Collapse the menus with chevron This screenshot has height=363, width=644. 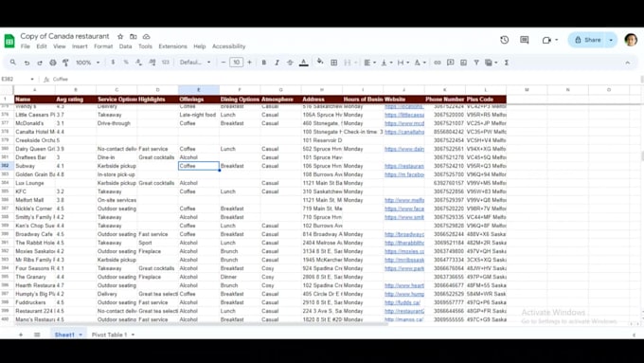coord(628,63)
